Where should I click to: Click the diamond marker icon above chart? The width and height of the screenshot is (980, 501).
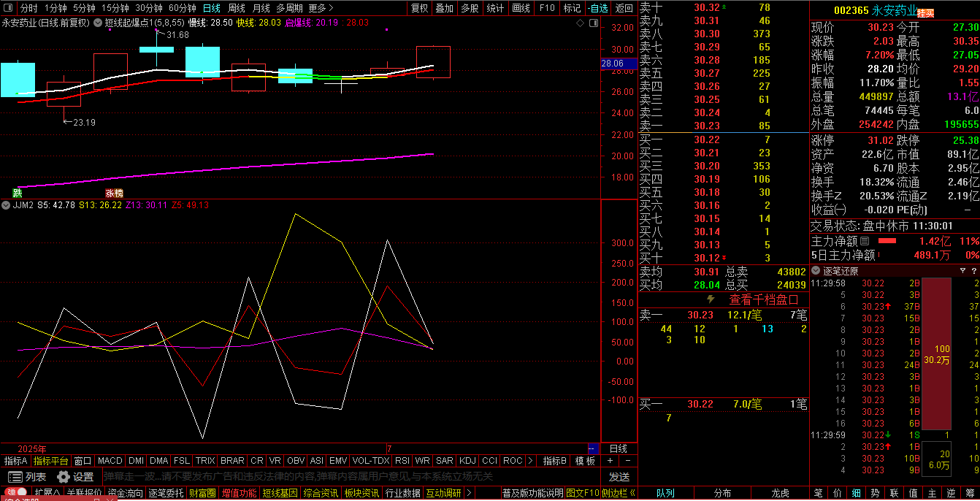pos(580,23)
